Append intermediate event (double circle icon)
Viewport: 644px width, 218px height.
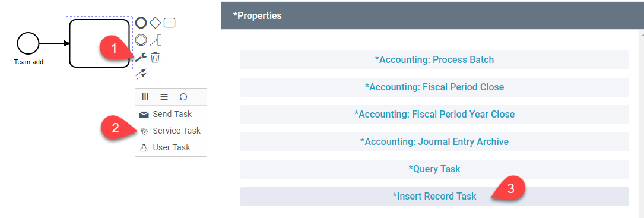pyautogui.click(x=141, y=40)
